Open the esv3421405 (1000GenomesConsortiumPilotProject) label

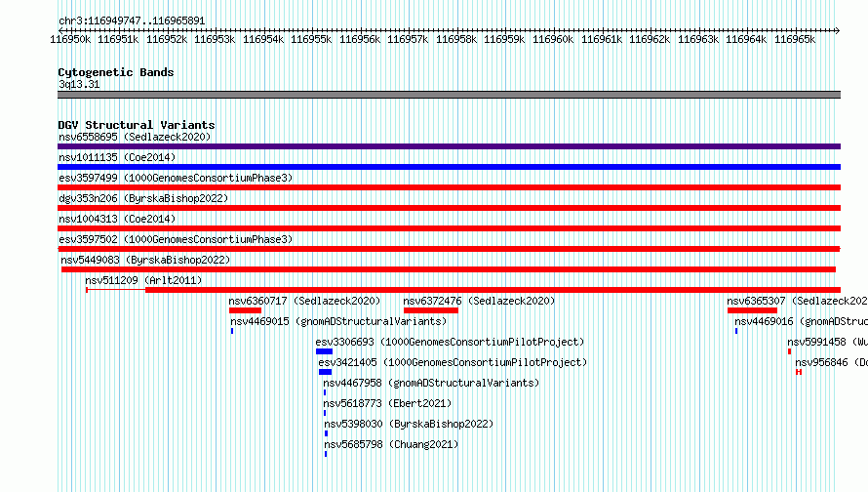453,362
